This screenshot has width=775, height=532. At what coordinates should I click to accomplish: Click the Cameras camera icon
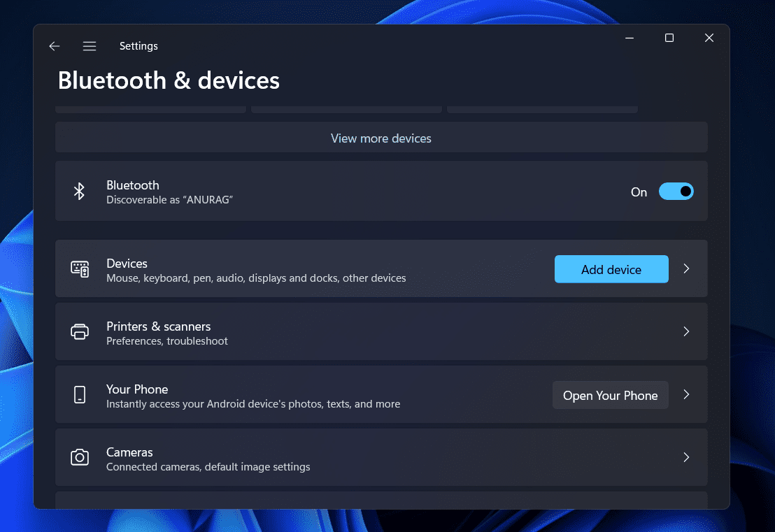pyautogui.click(x=80, y=458)
